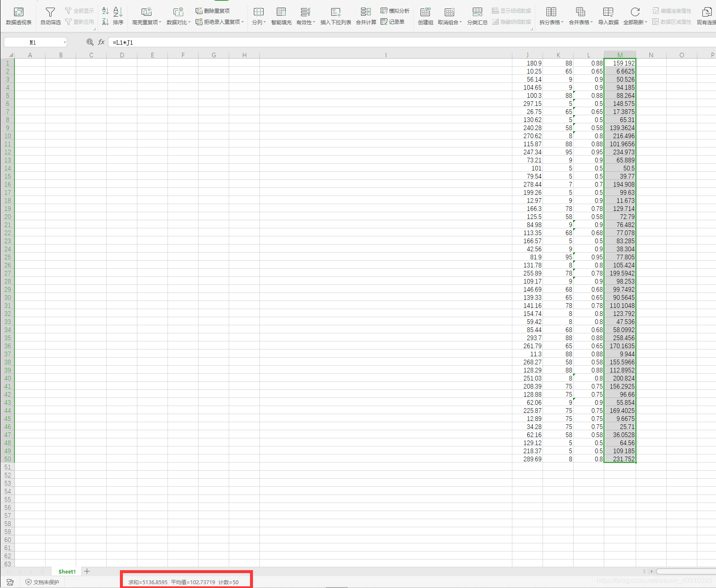Viewport: 716px width, 588px height.
Task: Go to the previous sheet with the left arrow
Action: [20, 571]
